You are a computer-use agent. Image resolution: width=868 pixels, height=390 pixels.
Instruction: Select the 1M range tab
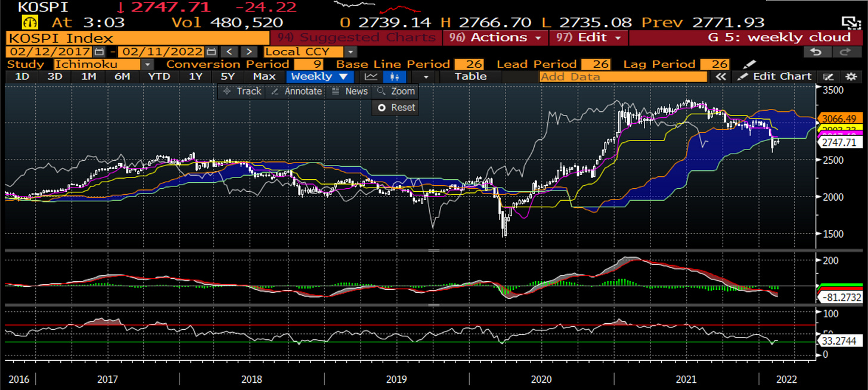(89, 76)
